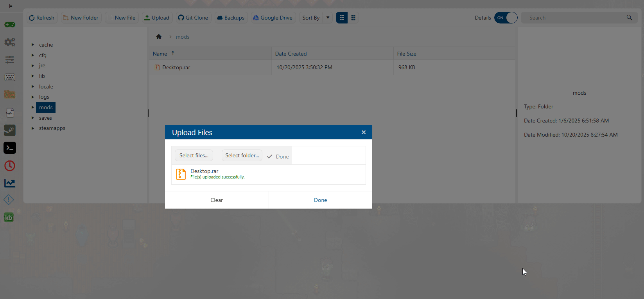Open the gears settings sidebar icon
This screenshot has height=299, width=644.
[10, 42]
